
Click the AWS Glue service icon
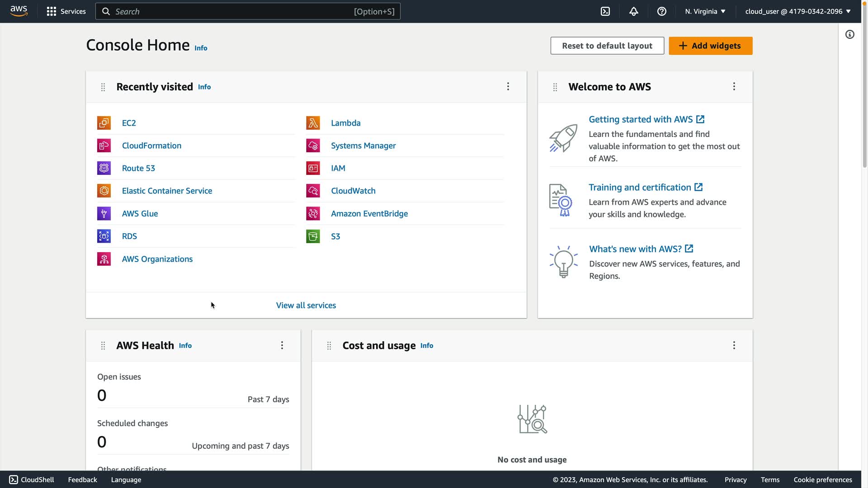click(x=104, y=213)
